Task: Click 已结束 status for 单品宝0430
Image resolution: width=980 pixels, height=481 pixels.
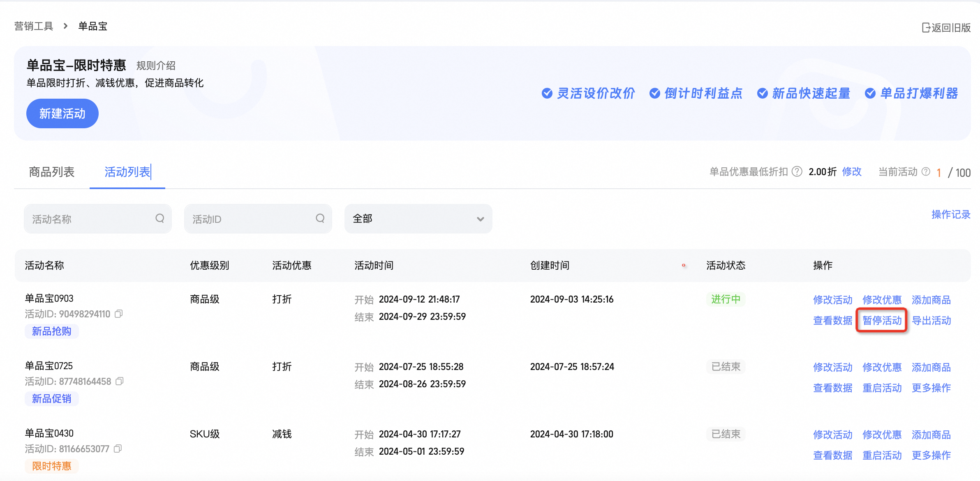Action: pos(726,434)
